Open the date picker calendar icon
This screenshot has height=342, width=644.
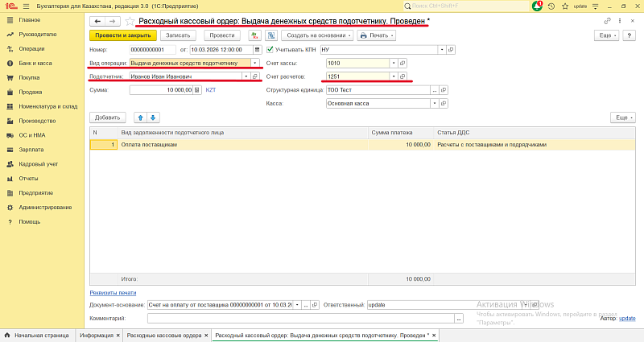click(257, 50)
